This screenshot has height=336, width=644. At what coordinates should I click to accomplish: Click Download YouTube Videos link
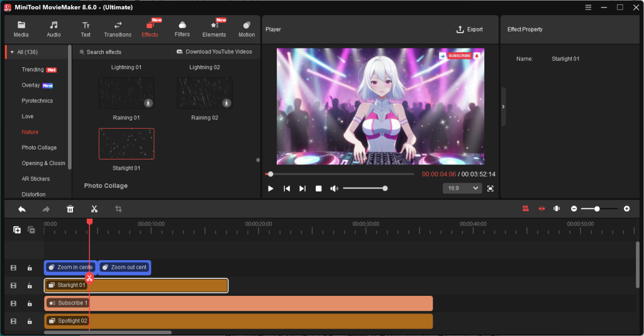pyautogui.click(x=214, y=52)
